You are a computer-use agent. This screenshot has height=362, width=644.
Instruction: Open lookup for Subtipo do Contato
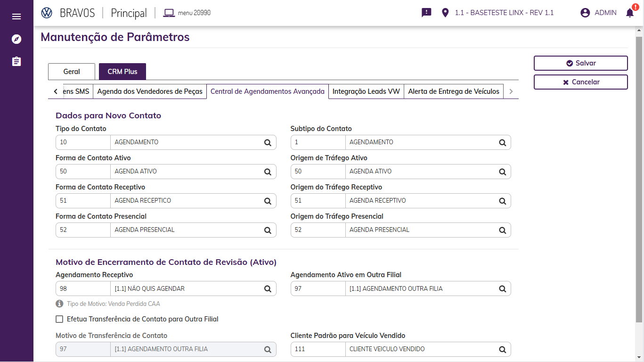point(502,142)
